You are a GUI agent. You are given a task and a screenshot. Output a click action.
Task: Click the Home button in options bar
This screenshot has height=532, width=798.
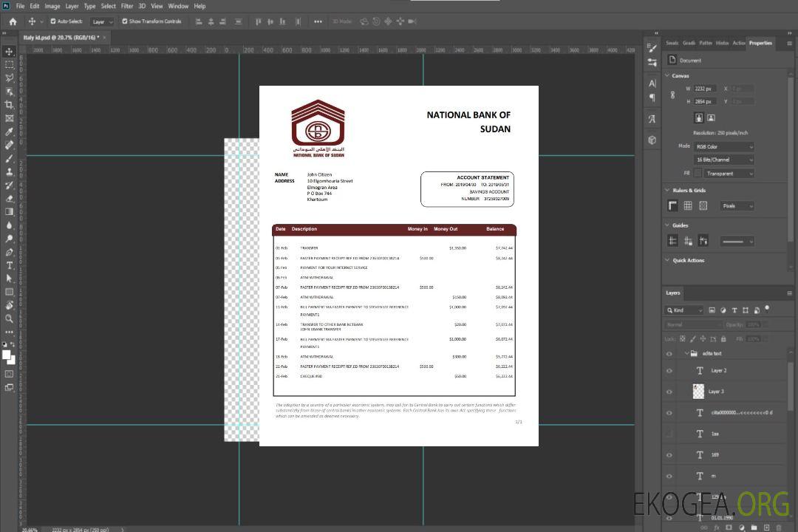point(13,21)
